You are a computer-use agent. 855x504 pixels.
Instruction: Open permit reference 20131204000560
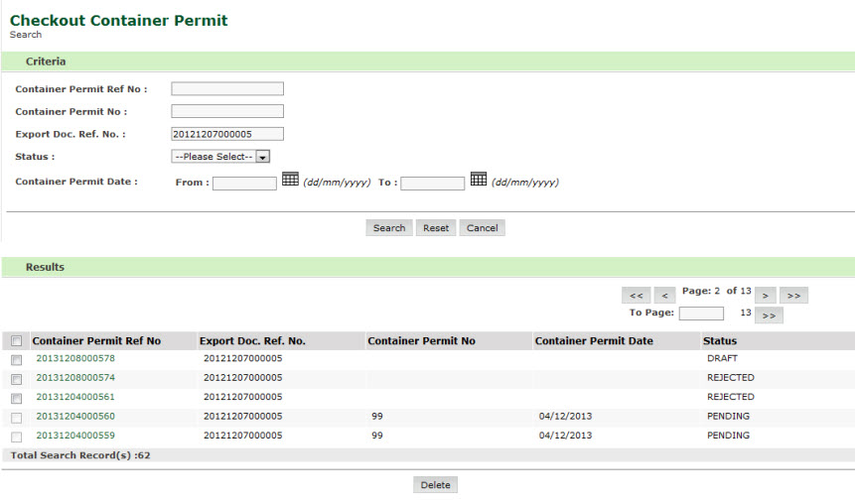pos(75,417)
